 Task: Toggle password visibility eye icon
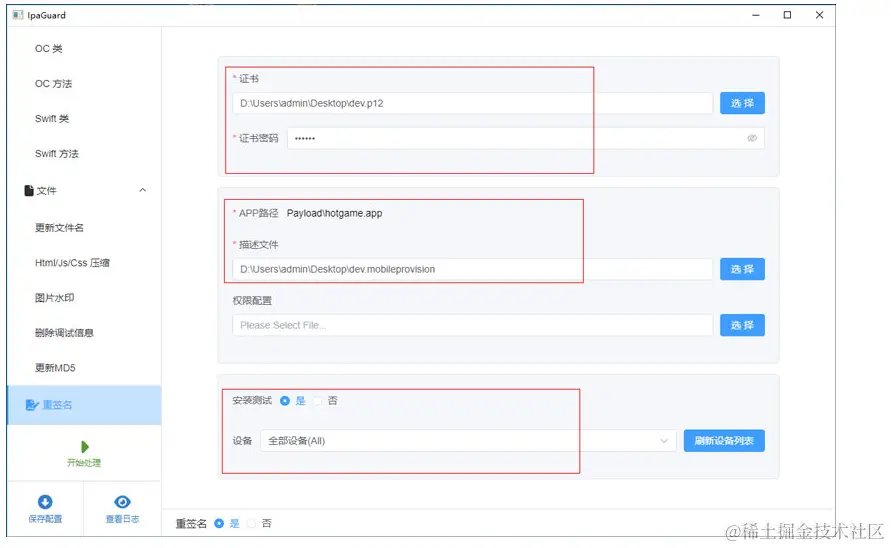point(752,138)
